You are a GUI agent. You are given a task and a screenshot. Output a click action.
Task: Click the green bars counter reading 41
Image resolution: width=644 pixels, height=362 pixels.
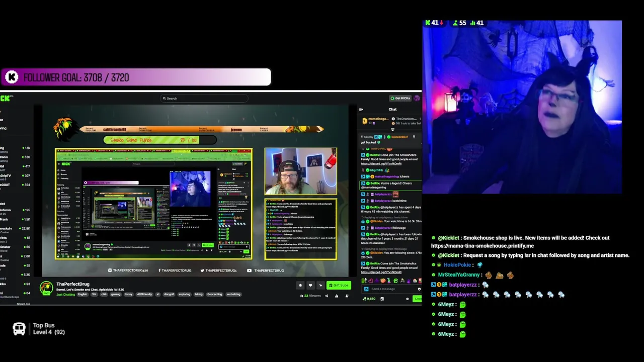[x=476, y=23]
